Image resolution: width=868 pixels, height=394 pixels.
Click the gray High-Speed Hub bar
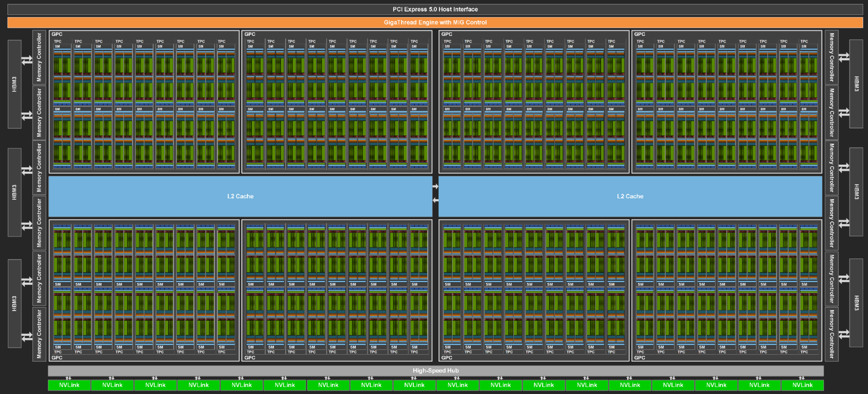click(435, 371)
